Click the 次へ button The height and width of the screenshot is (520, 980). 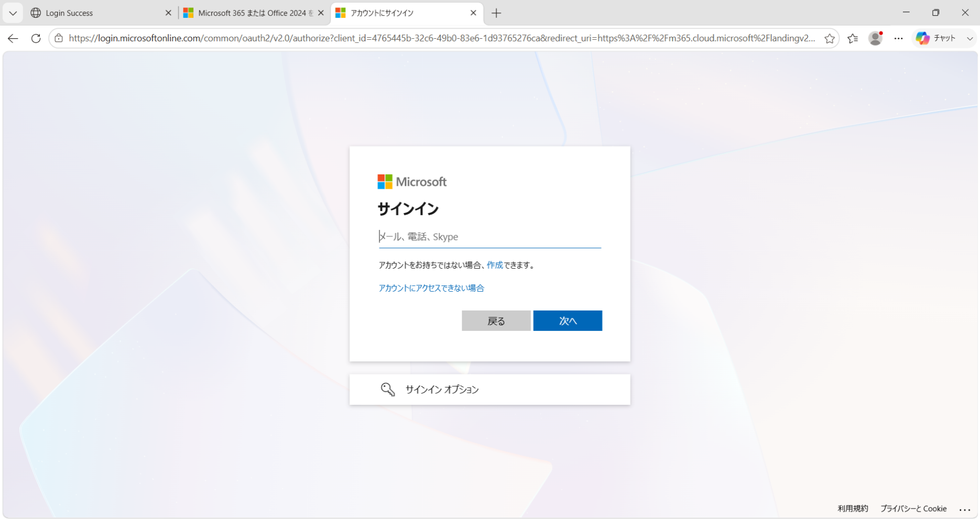pos(568,320)
